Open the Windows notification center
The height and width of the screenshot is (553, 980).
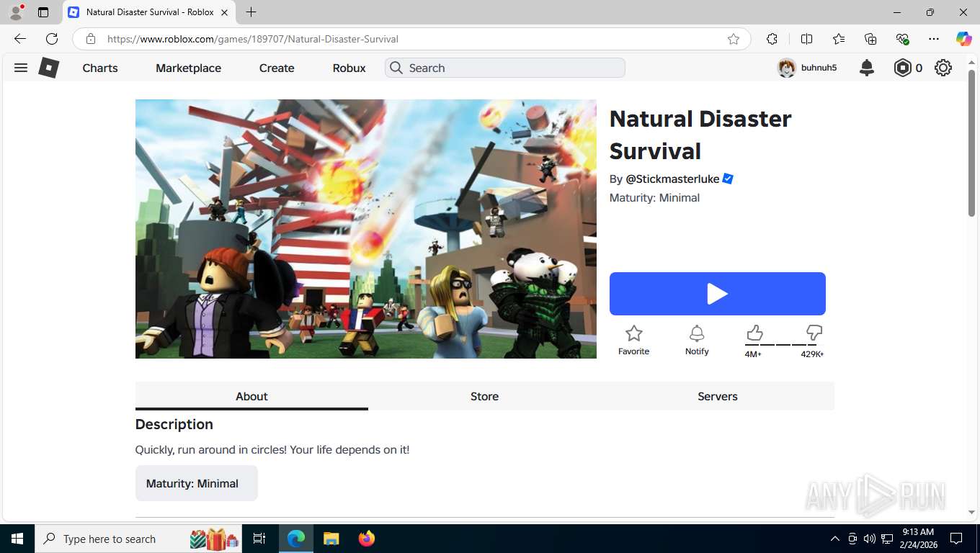click(x=956, y=539)
